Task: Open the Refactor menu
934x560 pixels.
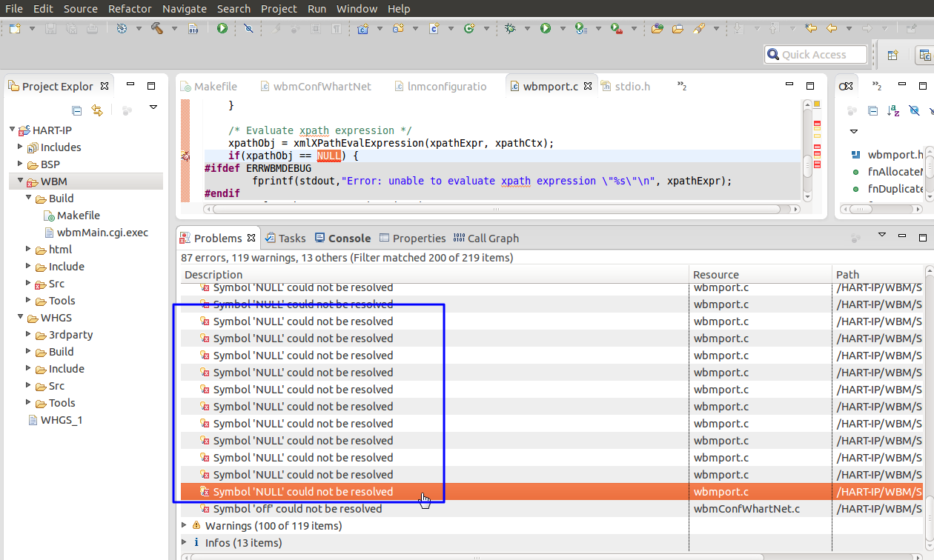Action: [x=130, y=9]
